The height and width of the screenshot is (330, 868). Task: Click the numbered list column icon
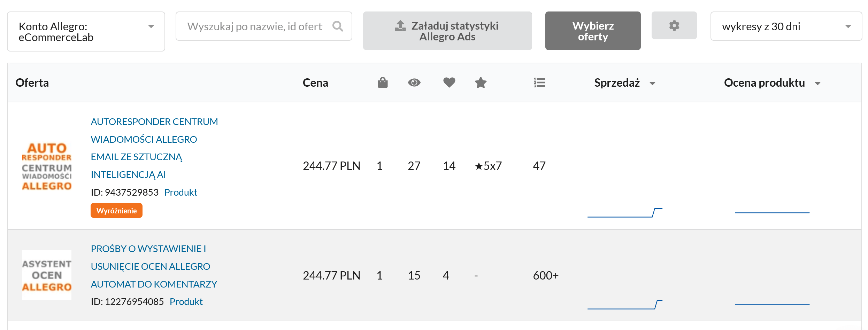tap(539, 83)
